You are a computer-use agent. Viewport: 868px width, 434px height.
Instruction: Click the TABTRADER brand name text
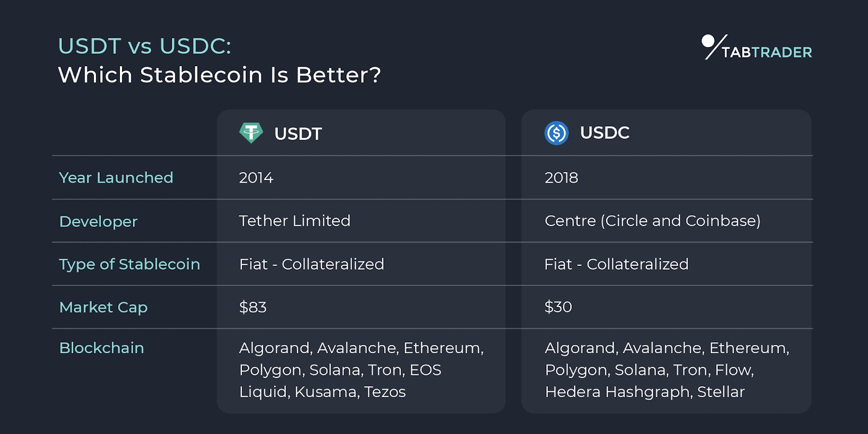[x=767, y=53]
